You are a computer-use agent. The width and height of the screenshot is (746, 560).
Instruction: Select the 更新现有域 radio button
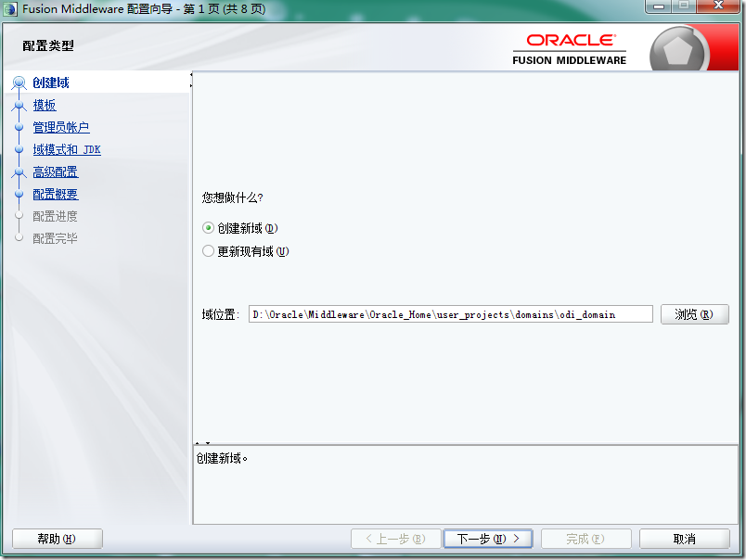click(x=208, y=251)
